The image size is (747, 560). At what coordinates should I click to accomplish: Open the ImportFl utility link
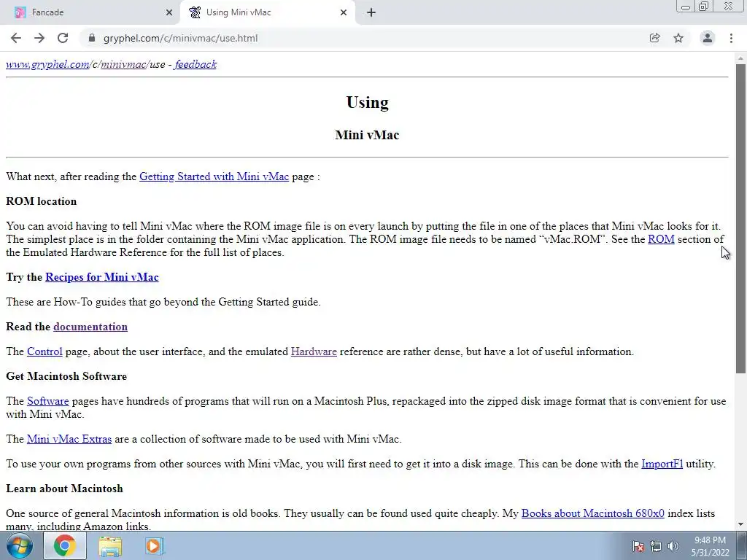point(662,464)
